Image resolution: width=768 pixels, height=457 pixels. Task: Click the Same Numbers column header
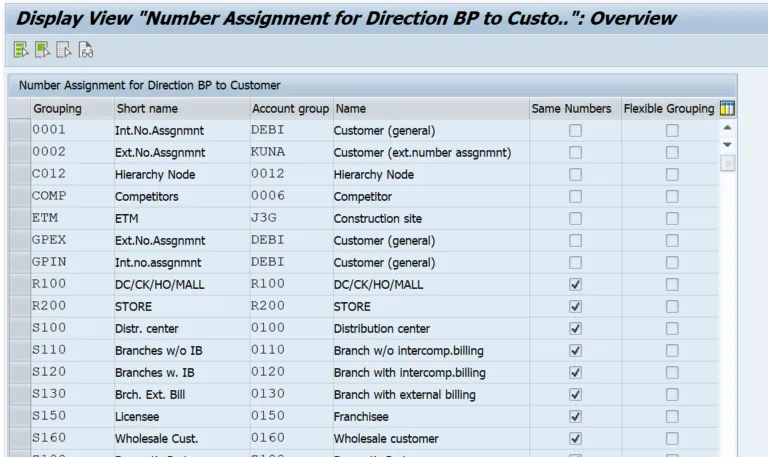point(571,108)
